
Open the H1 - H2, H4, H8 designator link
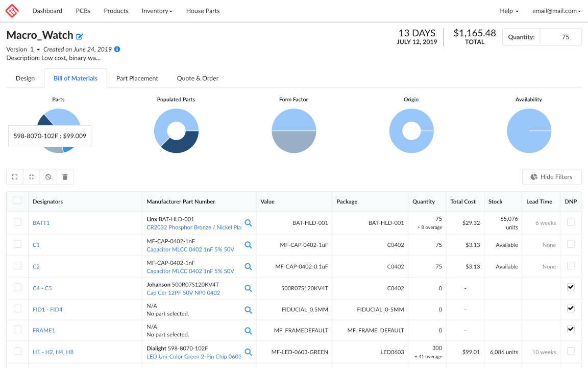tap(53, 352)
